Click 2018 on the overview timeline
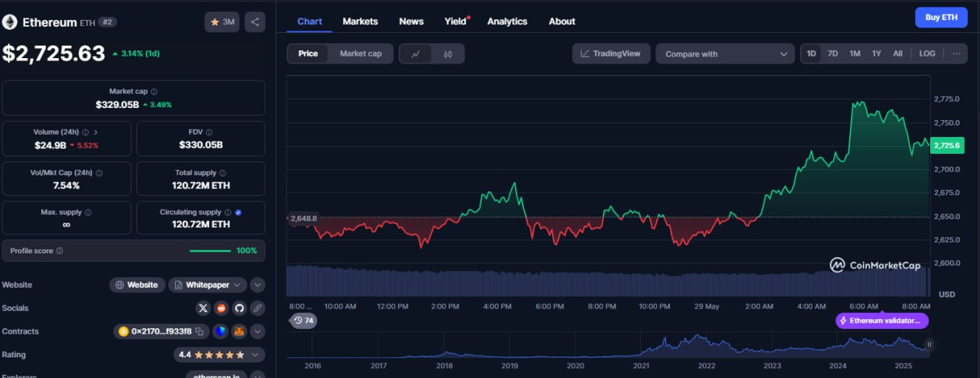The image size is (980, 378). click(x=444, y=366)
